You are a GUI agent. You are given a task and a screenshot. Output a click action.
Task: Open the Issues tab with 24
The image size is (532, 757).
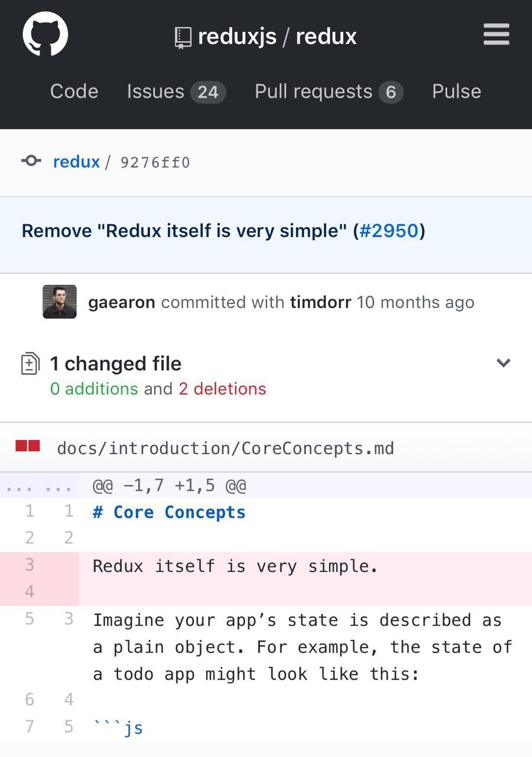tap(176, 92)
